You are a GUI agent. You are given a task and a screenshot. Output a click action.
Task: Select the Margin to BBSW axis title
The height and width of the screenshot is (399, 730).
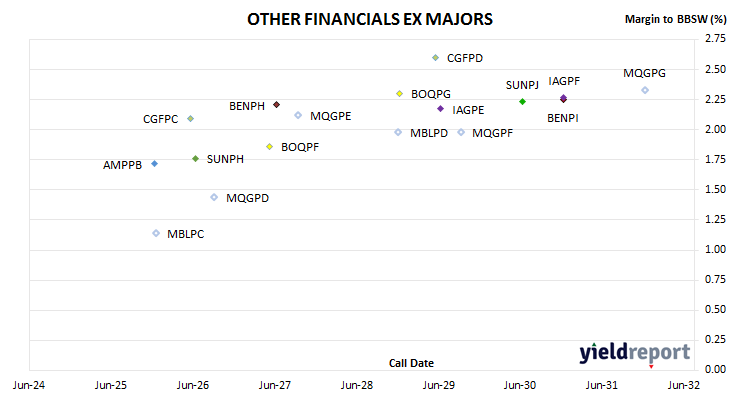coord(676,20)
